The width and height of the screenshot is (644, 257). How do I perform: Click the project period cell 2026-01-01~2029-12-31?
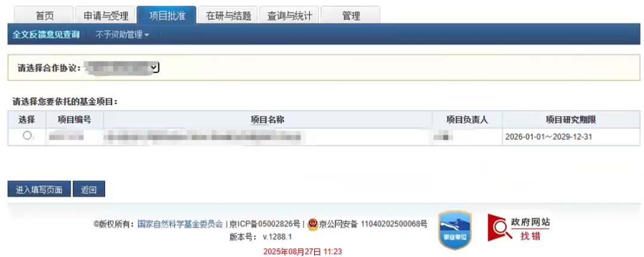[x=549, y=137]
